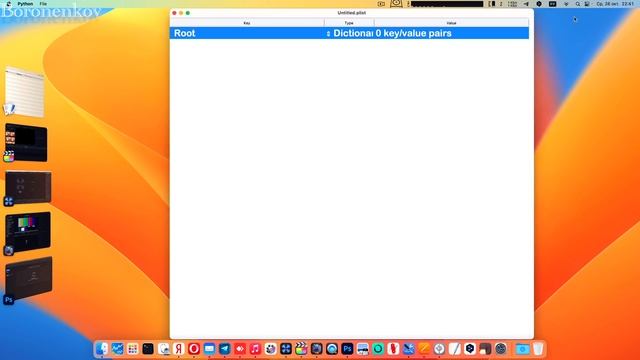Open the Apple menu

click(9, 4)
